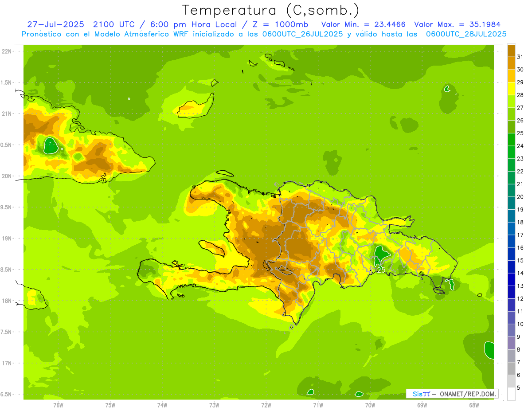Click the 'ONAMET/REP.DOM.' credit label
This screenshot has height=411, width=532.
tap(467, 394)
